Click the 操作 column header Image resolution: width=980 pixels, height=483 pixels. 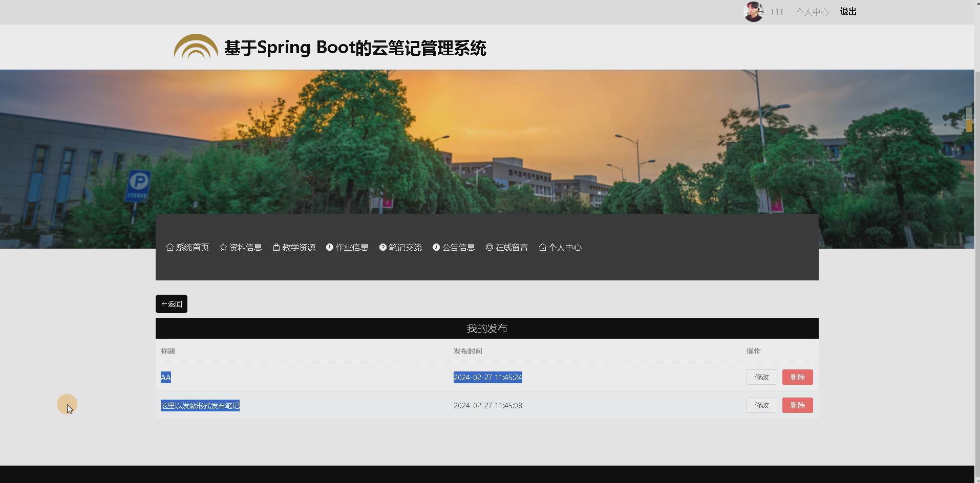pyautogui.click(x=754, y=351)
